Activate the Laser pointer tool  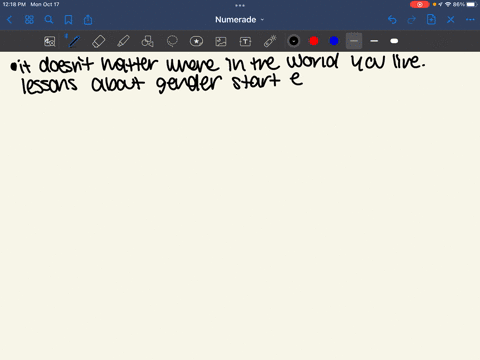point(270,41)
